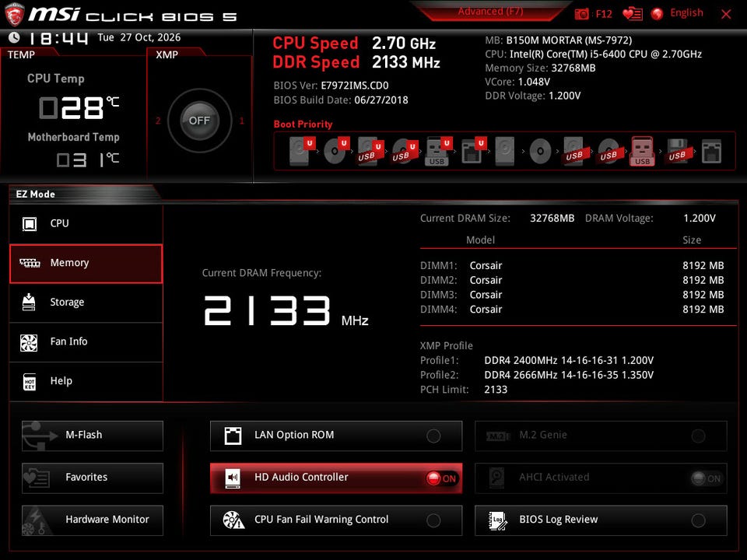Open M-Flash utility
Image resolution: width=747 pixels, height=560 pixels.
[93, 436]
